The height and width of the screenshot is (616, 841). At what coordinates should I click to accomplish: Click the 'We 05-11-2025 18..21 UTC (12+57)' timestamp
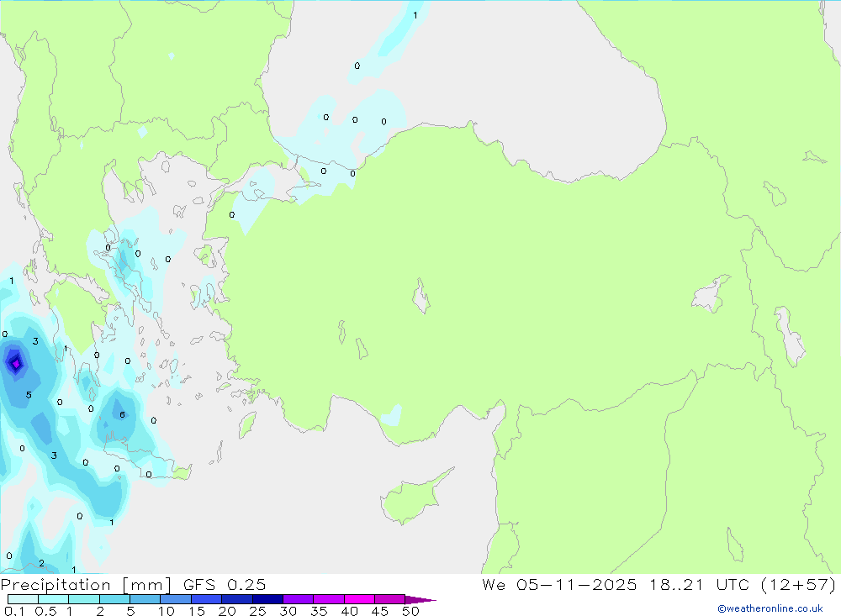659,584
